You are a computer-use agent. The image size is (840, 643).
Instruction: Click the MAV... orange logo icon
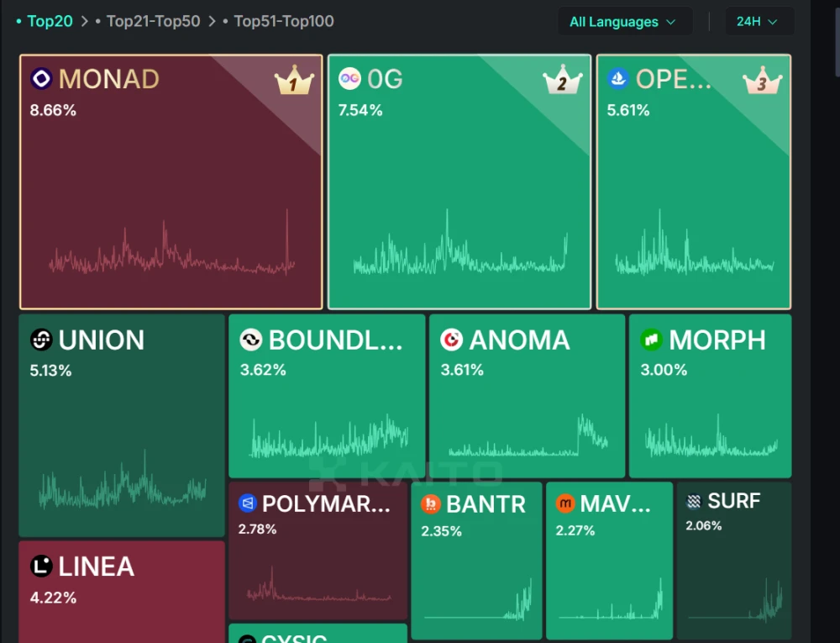click(565, 503)
